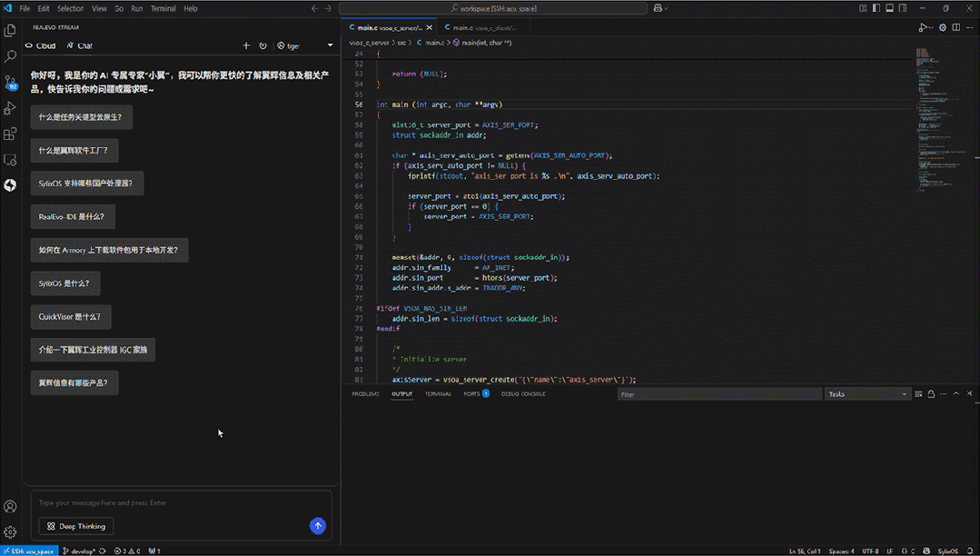Open the Tasks output channel dropdown

[x=866, y=394]
